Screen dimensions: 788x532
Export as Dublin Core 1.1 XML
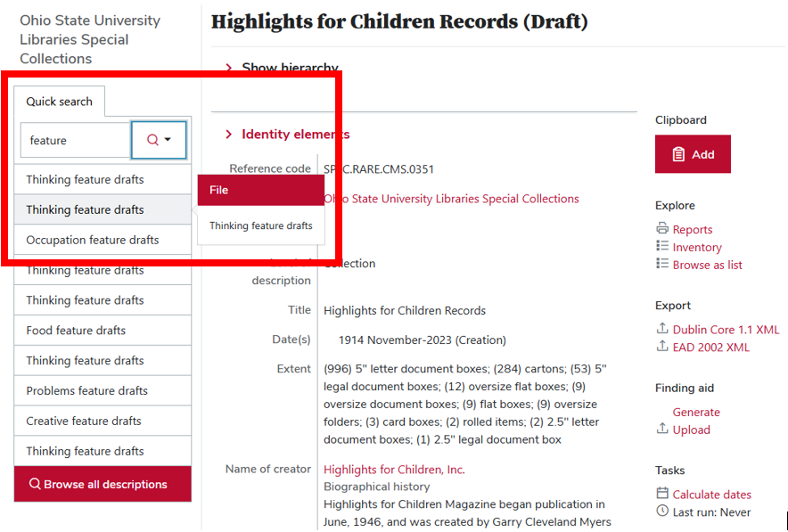point(726,330)
